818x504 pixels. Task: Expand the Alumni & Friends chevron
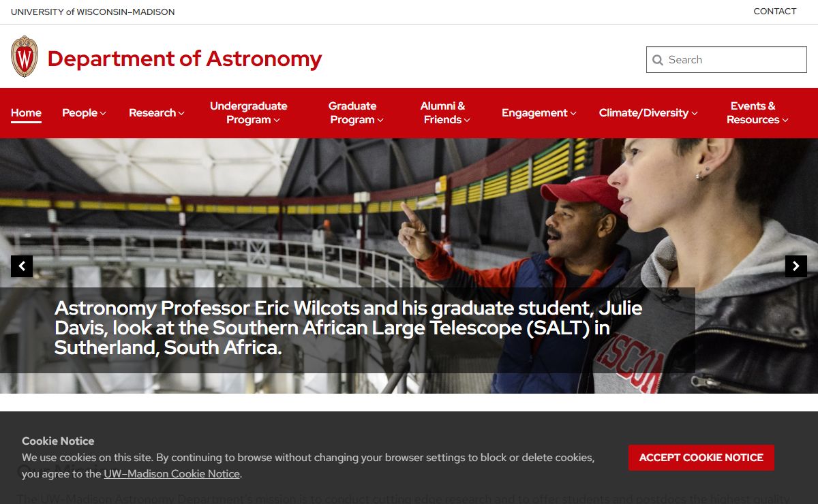(x=467, y=121)
